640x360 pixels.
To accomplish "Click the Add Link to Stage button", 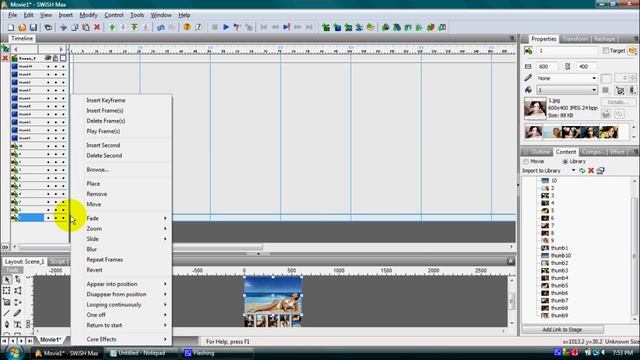I will coord(562,329).
